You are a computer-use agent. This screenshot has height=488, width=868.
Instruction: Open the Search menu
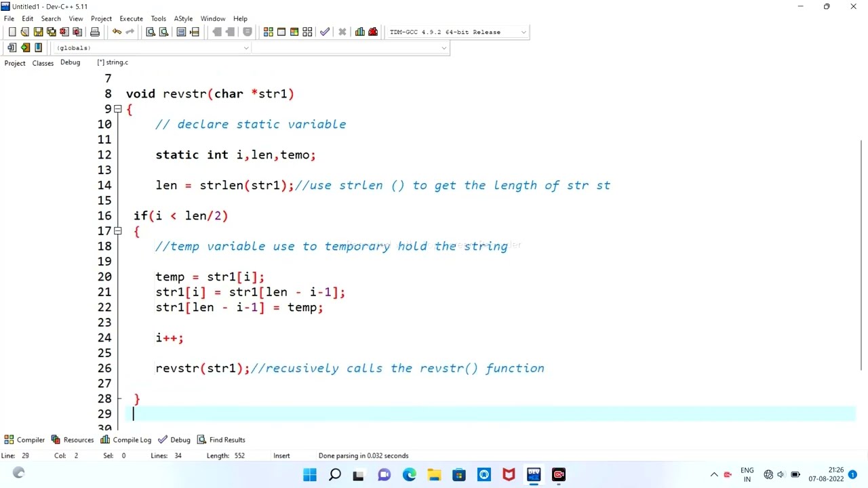(x=51, y=18)
